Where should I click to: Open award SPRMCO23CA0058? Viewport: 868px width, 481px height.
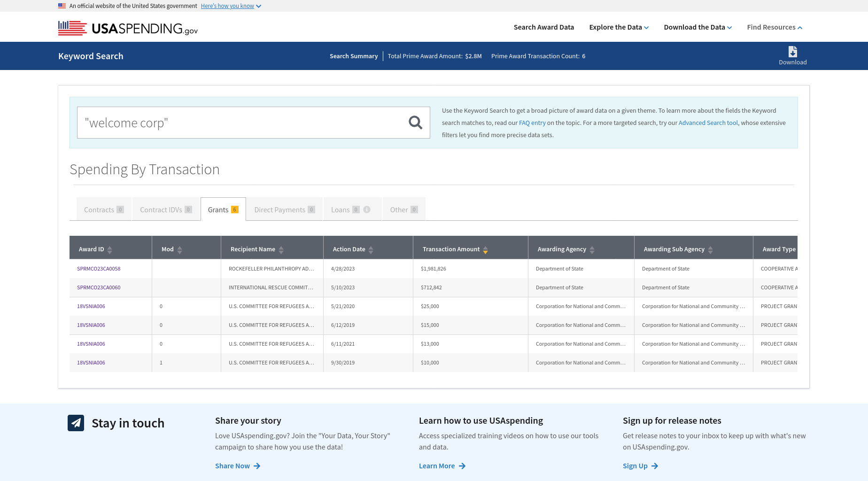(x=99, y=269)
